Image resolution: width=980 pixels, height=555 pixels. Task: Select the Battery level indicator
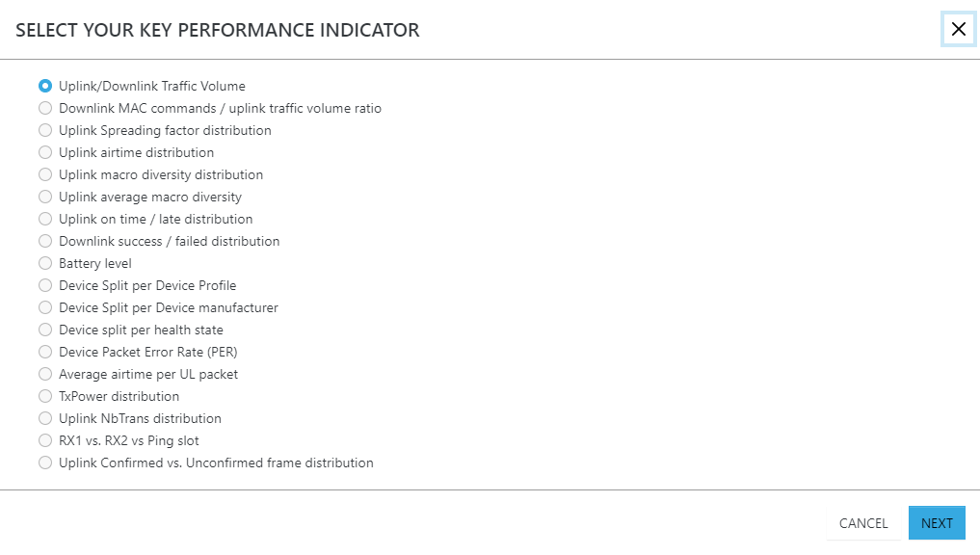point(45,263)
